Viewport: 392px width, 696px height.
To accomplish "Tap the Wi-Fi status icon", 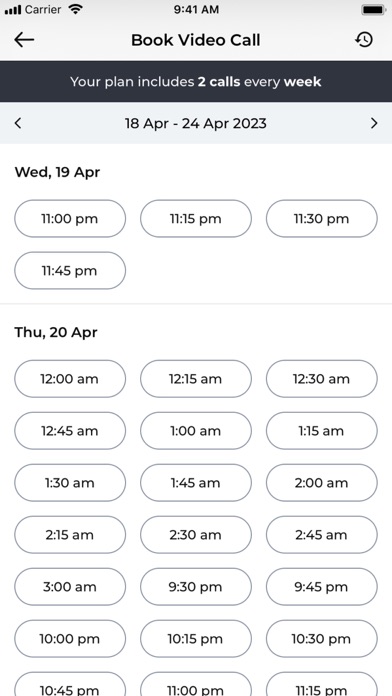I will (x=76, y=9).
